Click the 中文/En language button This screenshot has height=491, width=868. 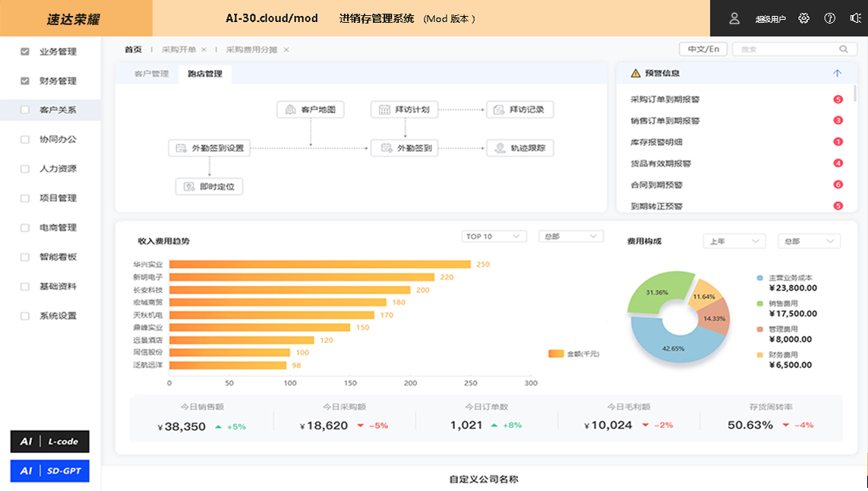pos(703,49)
